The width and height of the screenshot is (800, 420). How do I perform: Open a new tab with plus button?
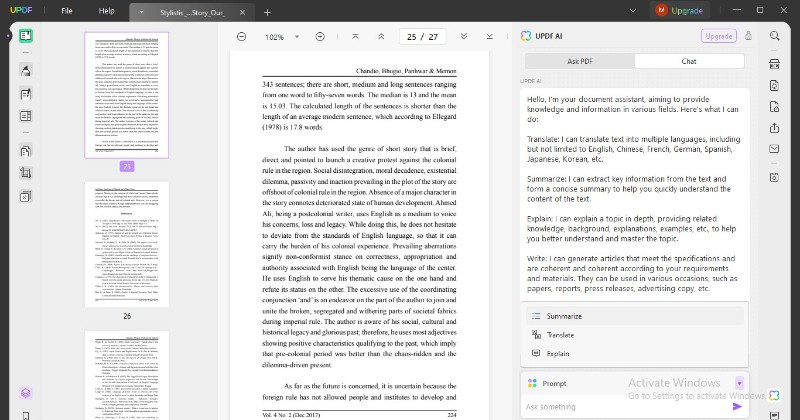click(267, 12)
